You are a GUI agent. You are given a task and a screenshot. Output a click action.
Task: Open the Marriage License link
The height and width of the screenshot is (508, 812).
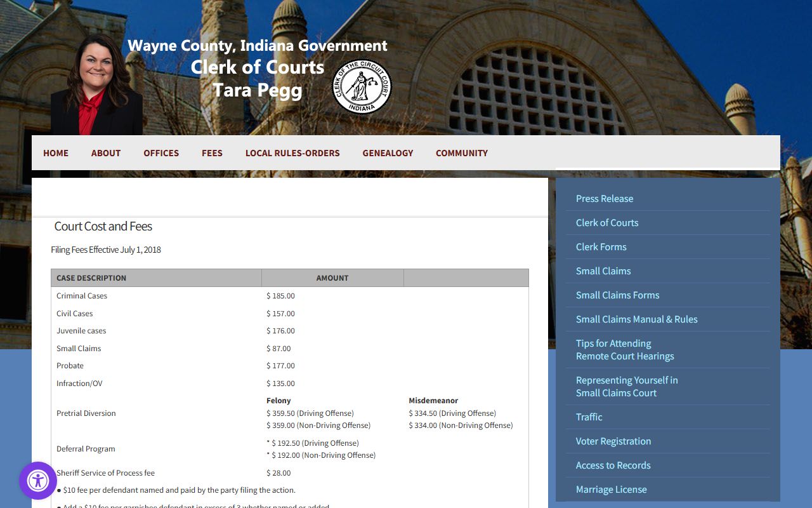pyautogui.click(x=612, y=490)
